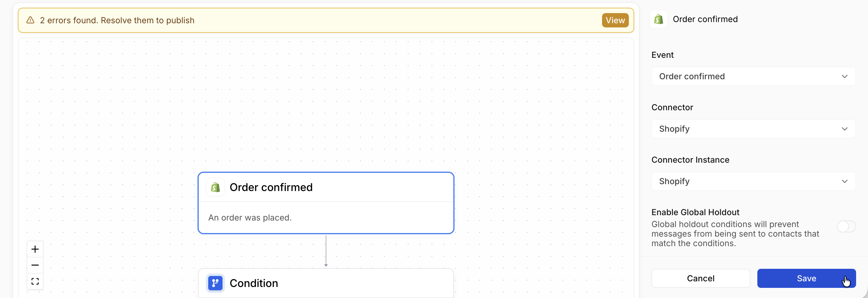Cancel the trigger edits
Viewport: 868px width, 298px height.
tap(700, 278)
